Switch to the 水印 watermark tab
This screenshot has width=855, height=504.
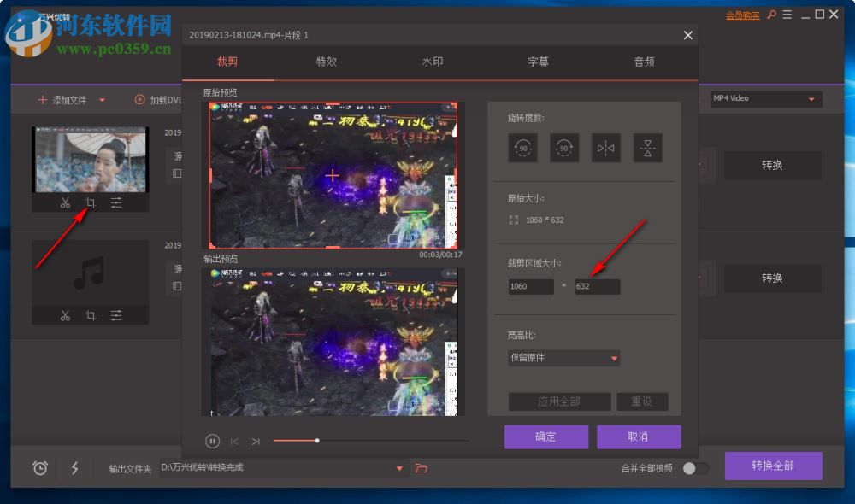433,61
